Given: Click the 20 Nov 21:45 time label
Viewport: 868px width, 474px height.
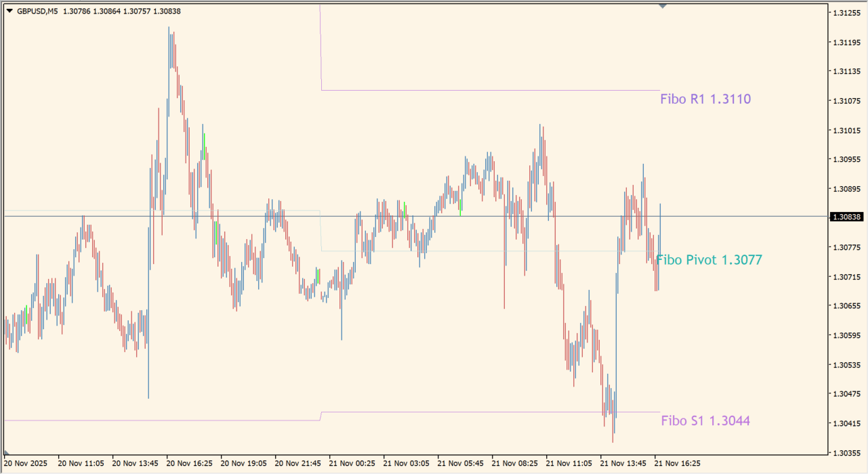Looking at the screenshot, I should (297, 464).
